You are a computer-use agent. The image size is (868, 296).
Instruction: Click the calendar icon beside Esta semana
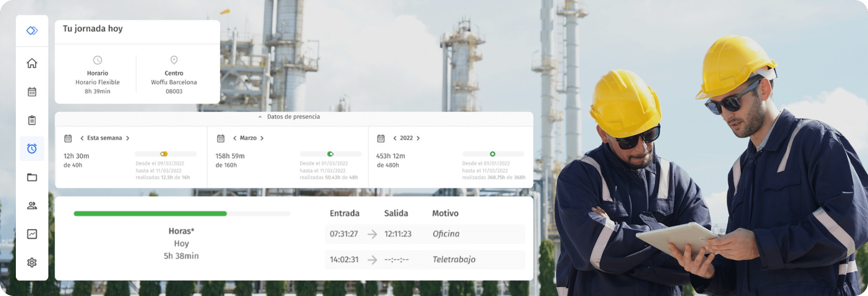tap(68, 138)
